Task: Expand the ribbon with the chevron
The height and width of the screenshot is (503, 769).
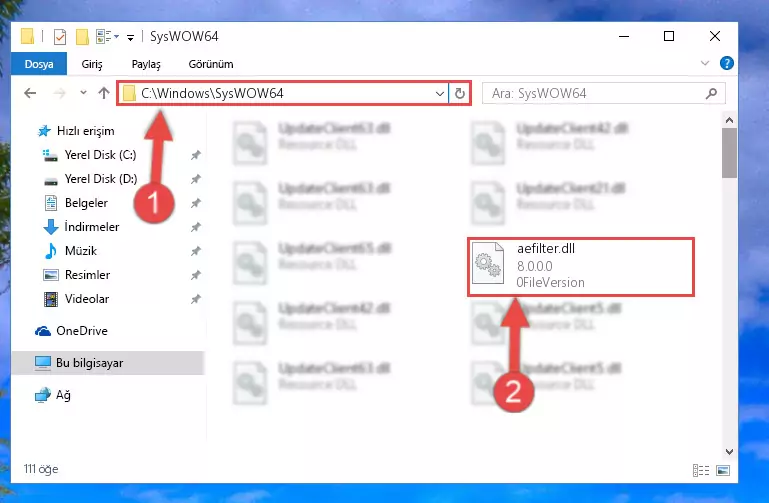Action: pos(705,63)
